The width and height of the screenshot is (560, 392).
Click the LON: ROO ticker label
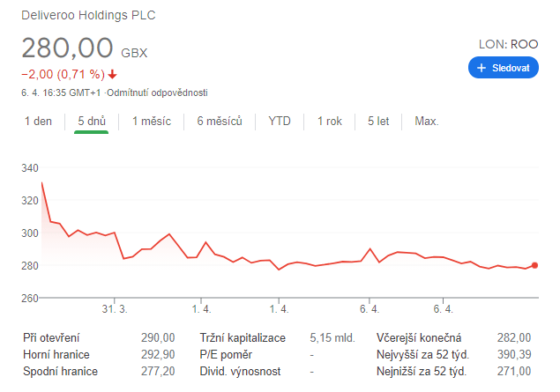click(x=506, y=43)
